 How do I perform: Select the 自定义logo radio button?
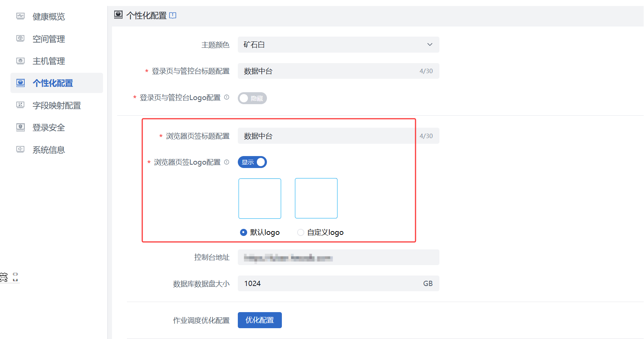pyautogui.click(x=301, y=232)
